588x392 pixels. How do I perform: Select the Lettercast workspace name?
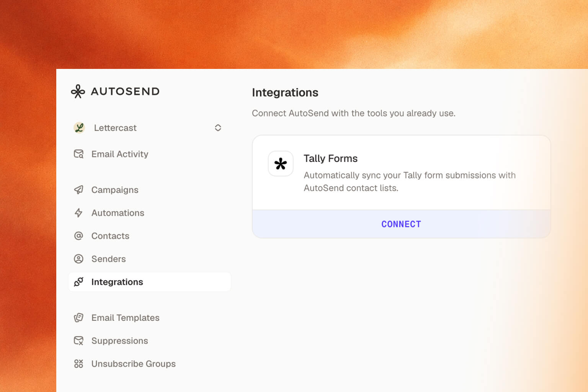coord(115,128)
